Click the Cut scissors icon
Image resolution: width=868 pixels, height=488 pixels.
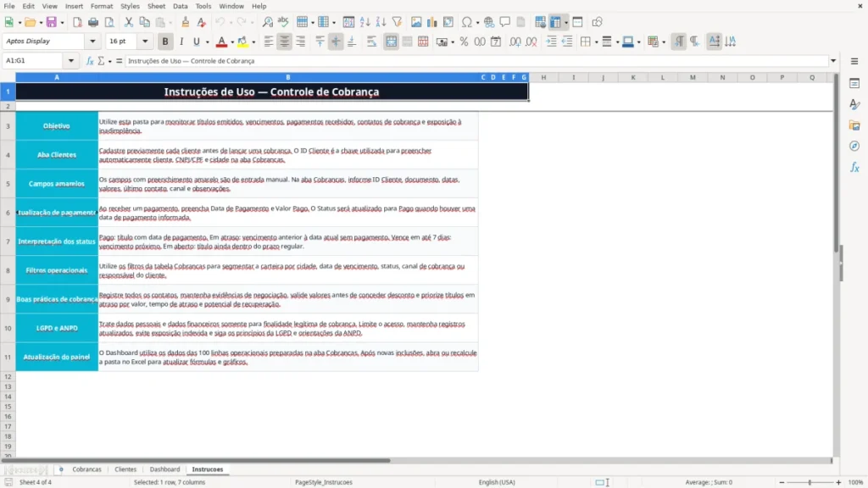(x=129, y=22)
